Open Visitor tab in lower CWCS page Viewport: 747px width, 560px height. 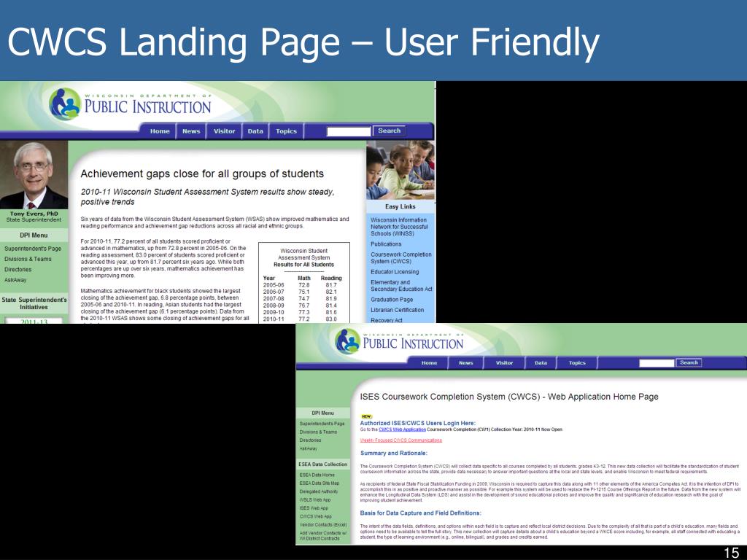click(x=505, y=363)
